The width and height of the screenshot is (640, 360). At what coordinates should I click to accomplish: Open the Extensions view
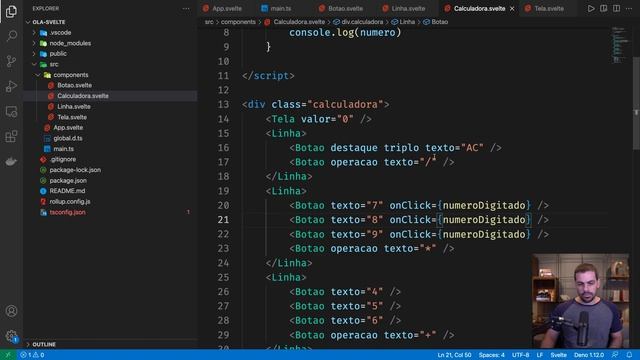(11, 136)
